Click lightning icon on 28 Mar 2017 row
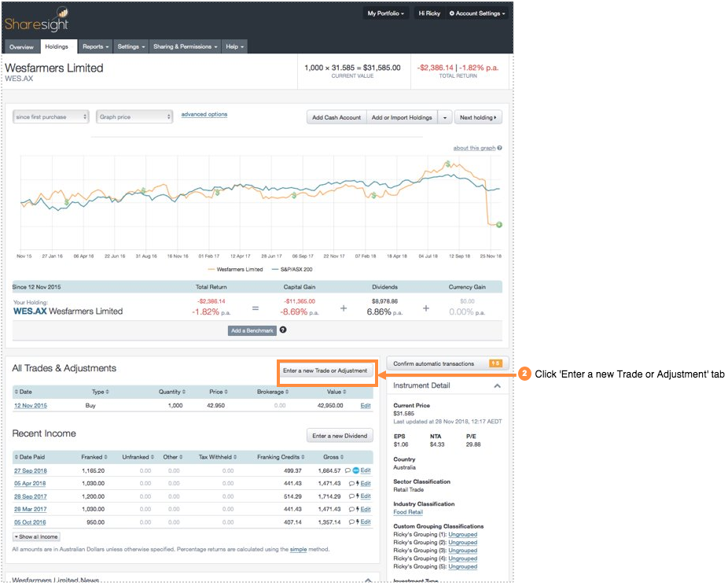The height and width of the screenshot is (586, 728). pos(358,510)
